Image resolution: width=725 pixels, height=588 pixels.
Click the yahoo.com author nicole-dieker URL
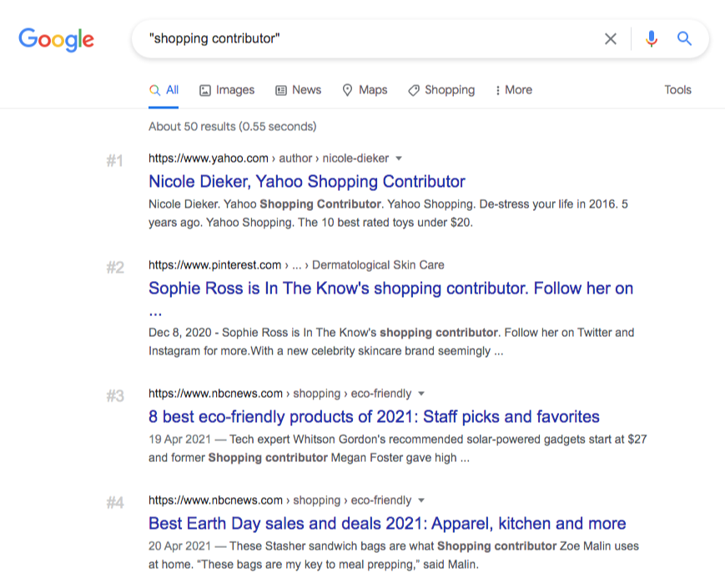(269, 158)
